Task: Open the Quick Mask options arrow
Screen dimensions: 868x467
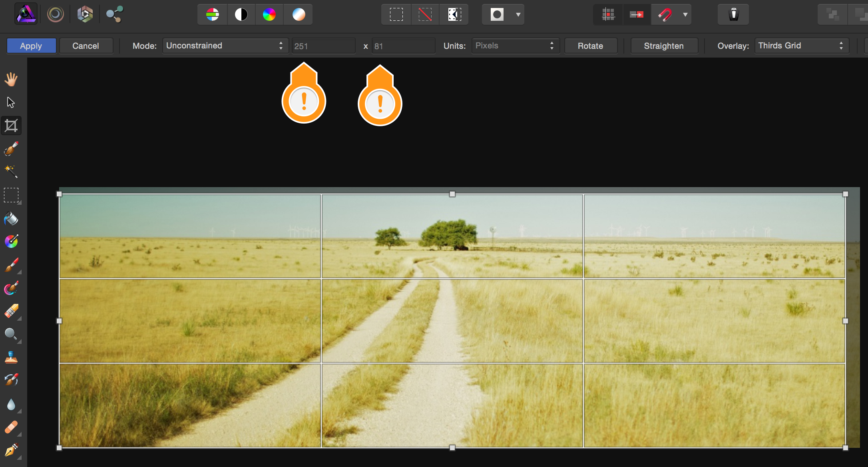Action: (x=518, y=15)
